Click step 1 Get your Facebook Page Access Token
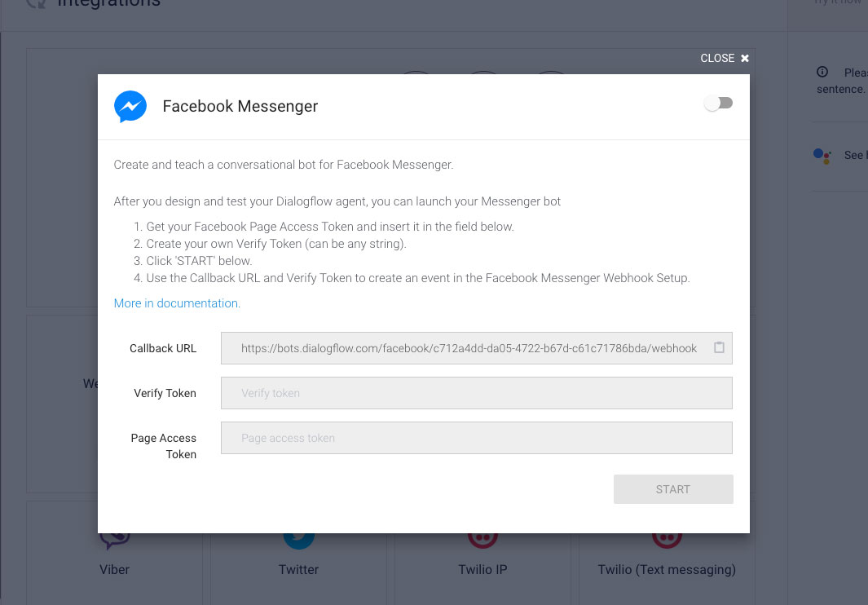This screenshot has width=868, height=605. coord(330,227)
